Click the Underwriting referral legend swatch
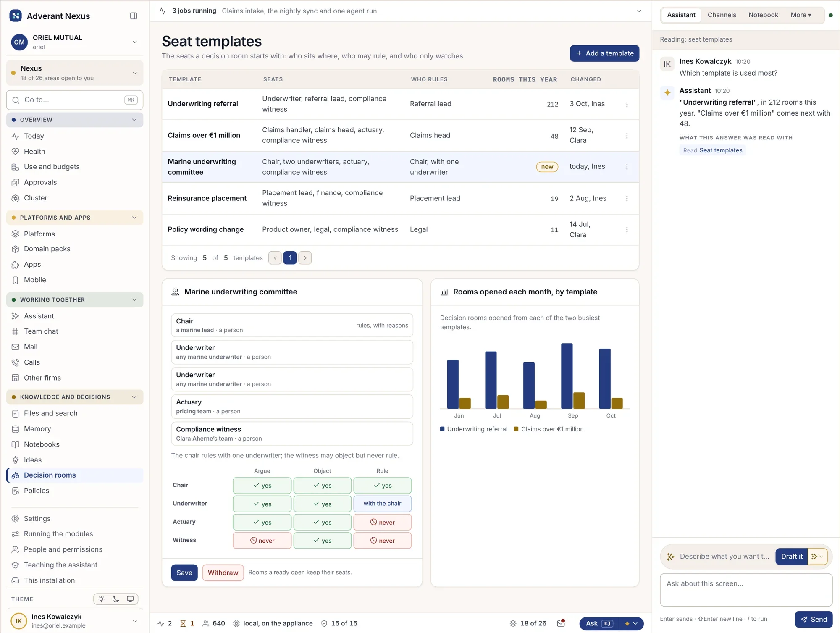The height and width of the screenshot is (633, 840). coord(442,429)
